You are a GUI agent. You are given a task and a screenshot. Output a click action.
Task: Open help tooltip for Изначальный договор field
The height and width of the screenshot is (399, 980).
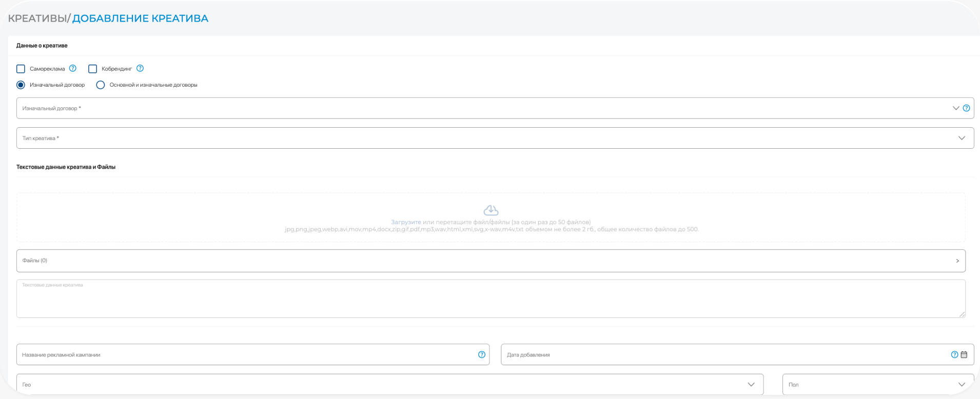click(966, 108)
